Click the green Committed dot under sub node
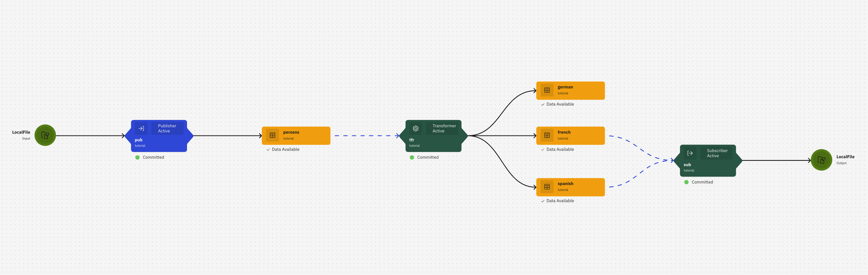Image resolution: width=868 pixels, height=275 pixels. pyautogui.click(x=686, y=182)
